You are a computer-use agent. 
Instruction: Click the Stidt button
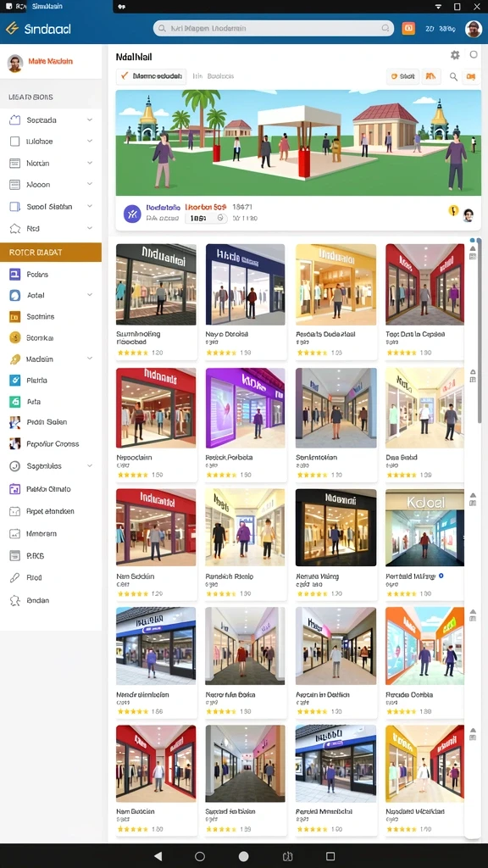[402, 76]
